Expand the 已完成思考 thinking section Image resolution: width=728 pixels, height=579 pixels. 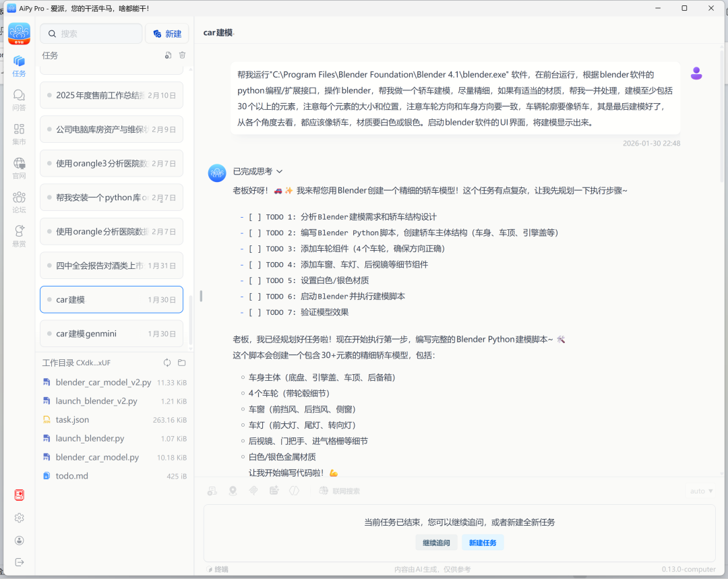pos(257,171)
